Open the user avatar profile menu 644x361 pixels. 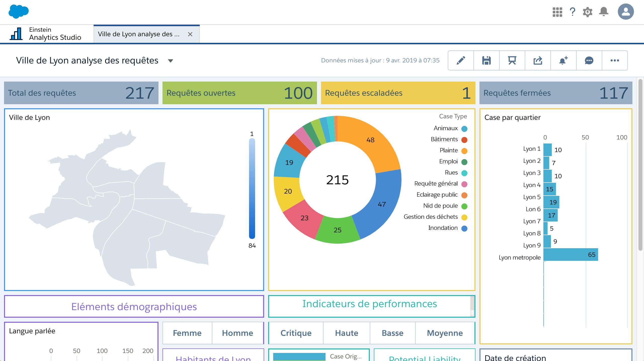626,12
